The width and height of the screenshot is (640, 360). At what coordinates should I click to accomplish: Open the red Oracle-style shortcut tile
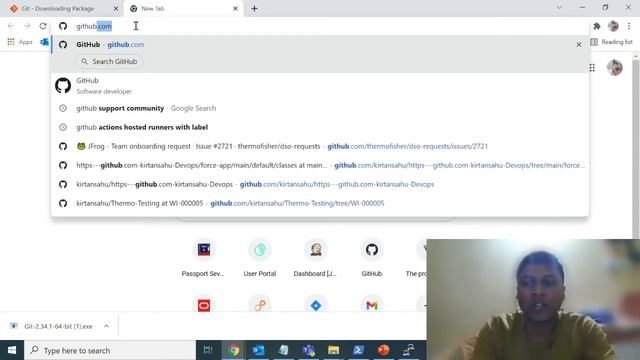(204, 305)
